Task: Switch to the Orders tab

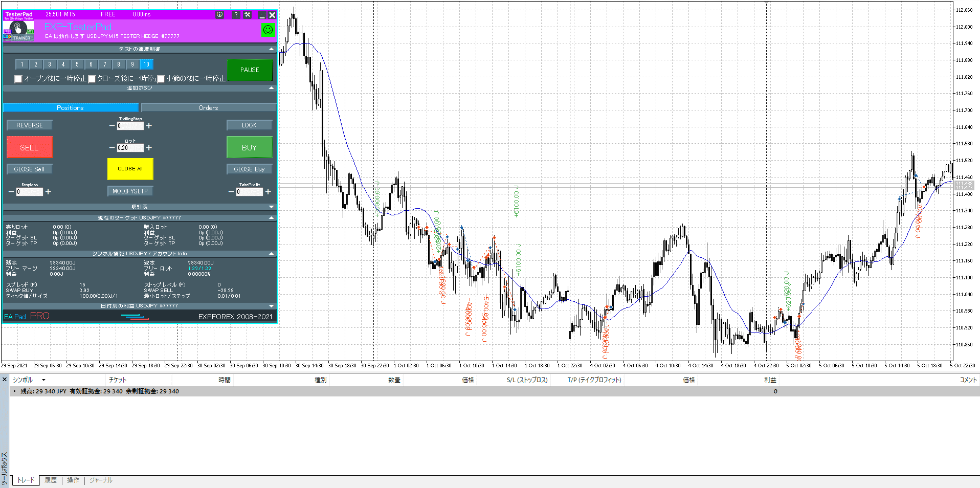Action: 208,108
